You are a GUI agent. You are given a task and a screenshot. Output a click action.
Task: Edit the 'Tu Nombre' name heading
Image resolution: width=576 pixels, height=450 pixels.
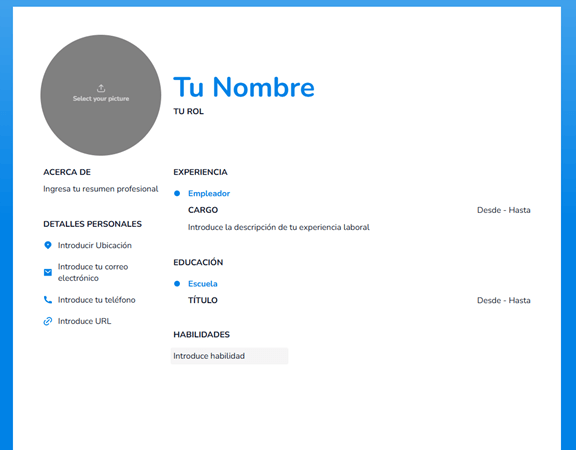pyautogui.click(x=244, y=87)
